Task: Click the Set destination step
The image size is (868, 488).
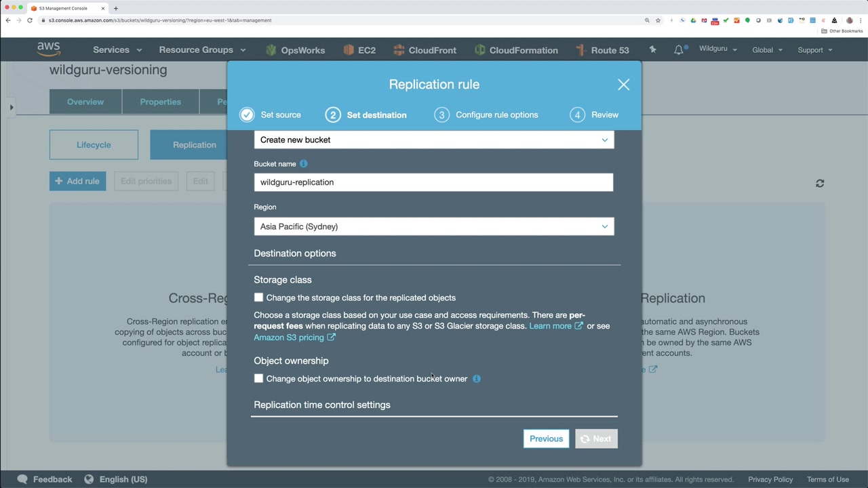Action: pyautogui.click(x=366, y=115)
